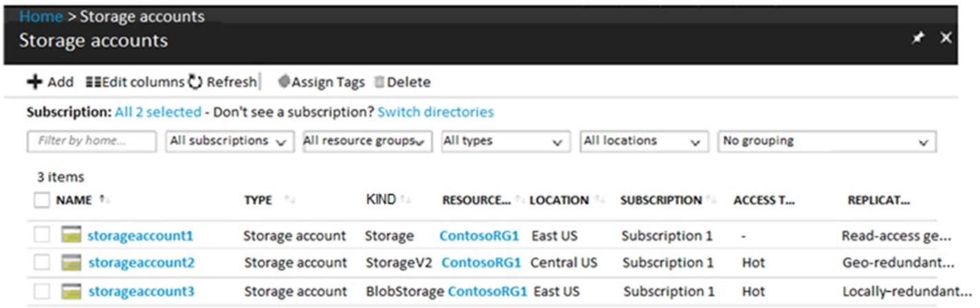Click storageaccount2 storage icon

tap(71, 263)
